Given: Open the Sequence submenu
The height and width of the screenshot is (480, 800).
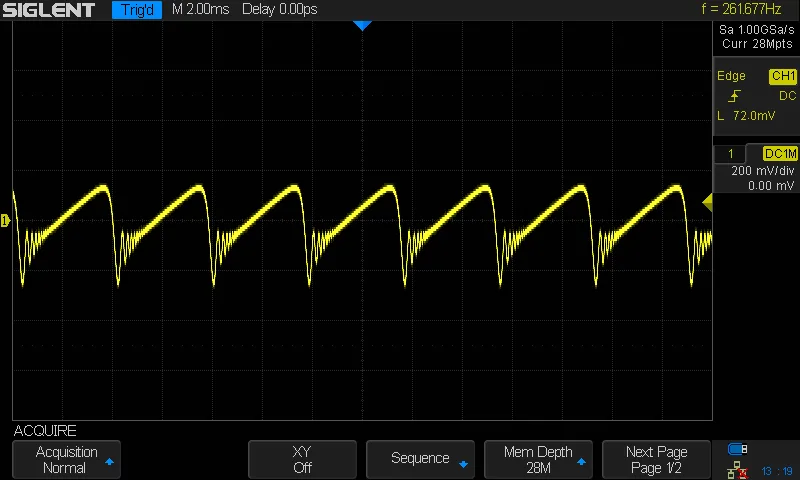Looking at the screenshot, I should (420, 460).
